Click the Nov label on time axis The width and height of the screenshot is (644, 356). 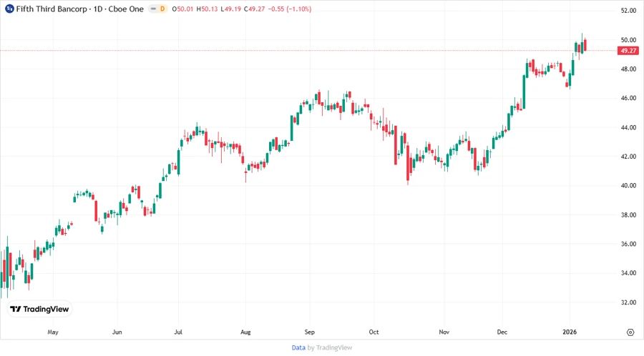444,332
